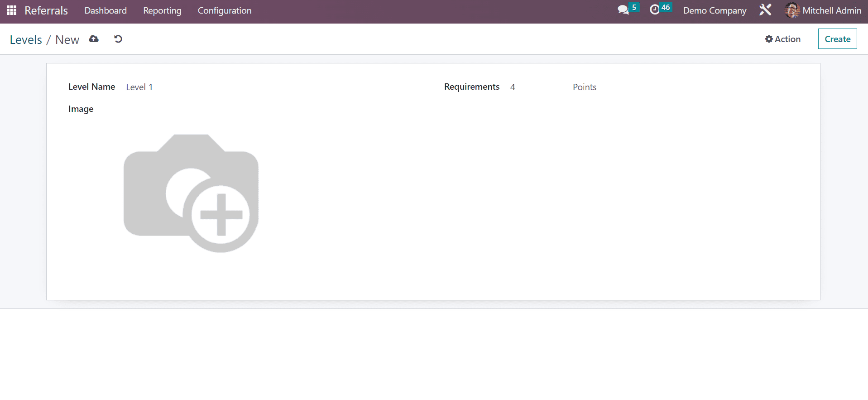Click the Requirements label
The width and height of the screenshot is (868, 400).
pos(471,87)
